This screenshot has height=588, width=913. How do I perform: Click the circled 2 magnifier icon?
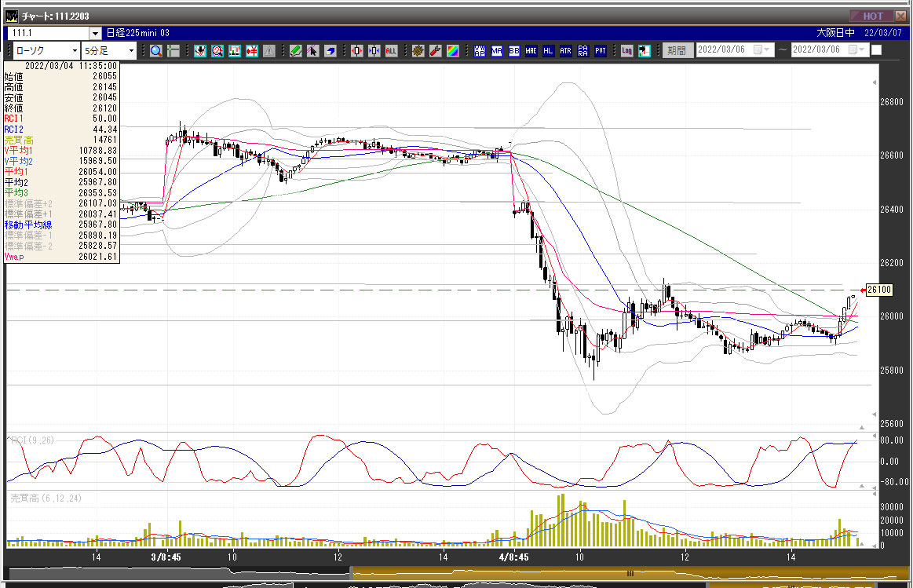point(217,51)
